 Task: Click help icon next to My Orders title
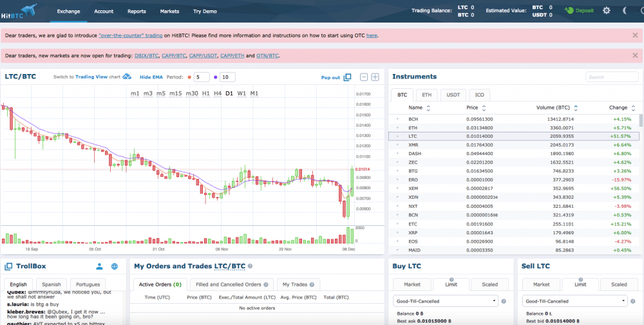pos(250,266)
